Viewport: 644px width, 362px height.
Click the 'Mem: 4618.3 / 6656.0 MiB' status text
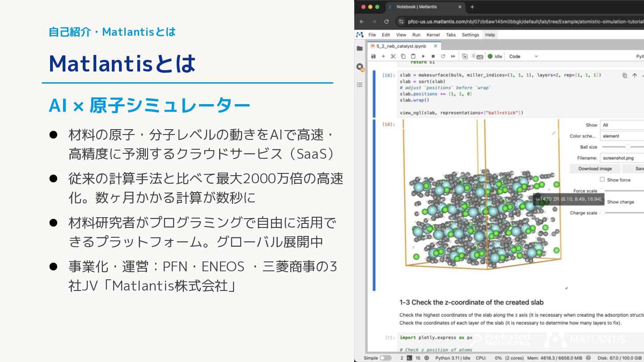coord(555,358)
